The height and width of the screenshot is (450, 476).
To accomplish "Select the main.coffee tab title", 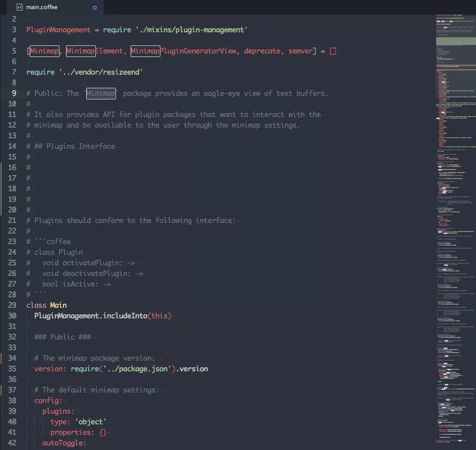I will coord(42,8).
